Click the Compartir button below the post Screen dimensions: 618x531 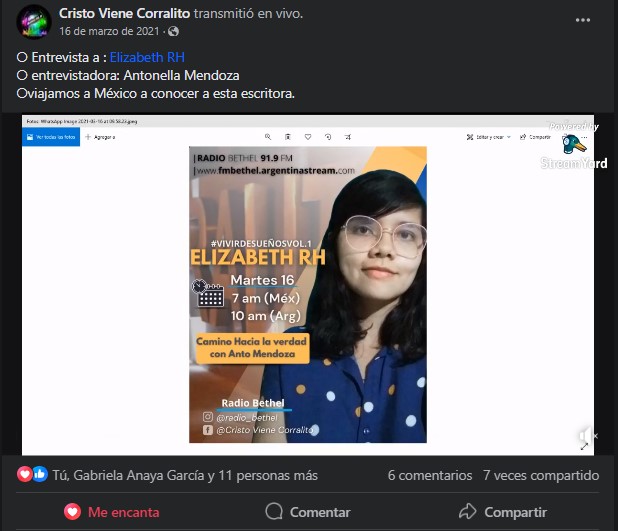[x=503, y=512]
